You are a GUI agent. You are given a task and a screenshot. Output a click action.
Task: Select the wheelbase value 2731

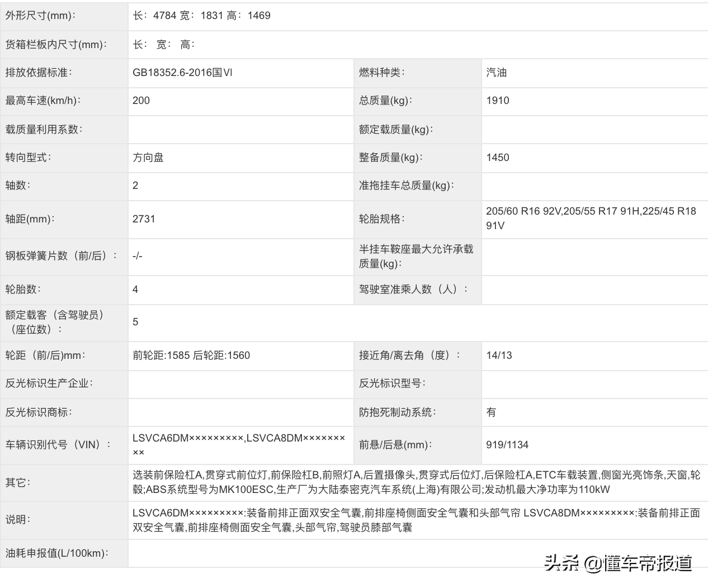click(x=144, y=219)
